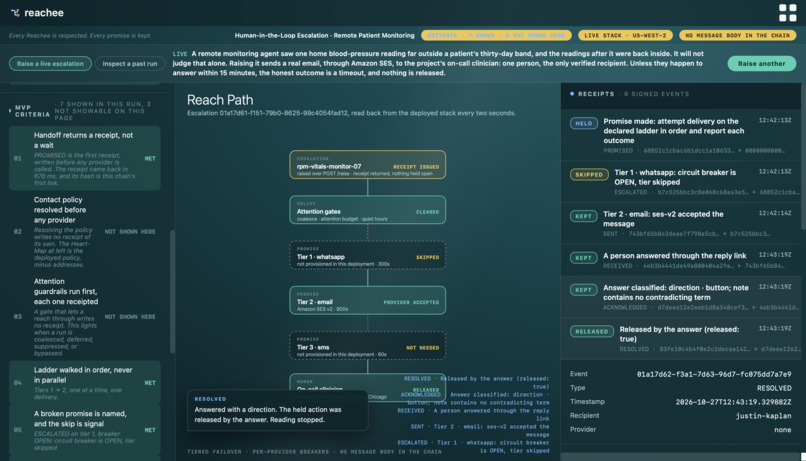Screen dimensions: 806x461
Task: Select criterion 03 Attention guardrails run first
Action: pos(85,317)
